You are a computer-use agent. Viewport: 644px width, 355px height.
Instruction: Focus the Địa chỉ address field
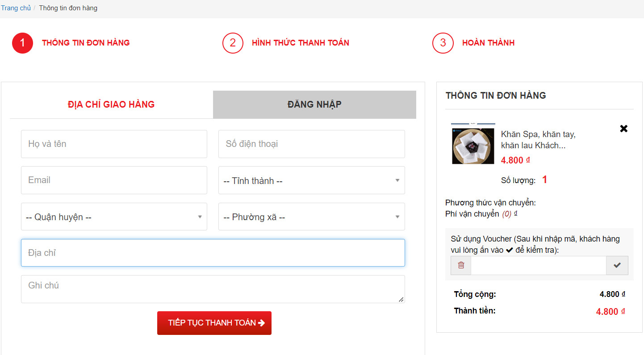point(213,253)
